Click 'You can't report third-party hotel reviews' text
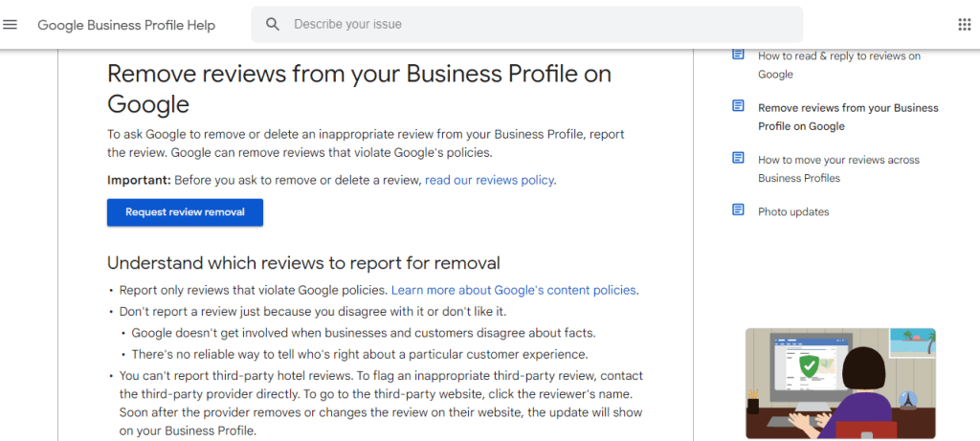 (381, 404)
